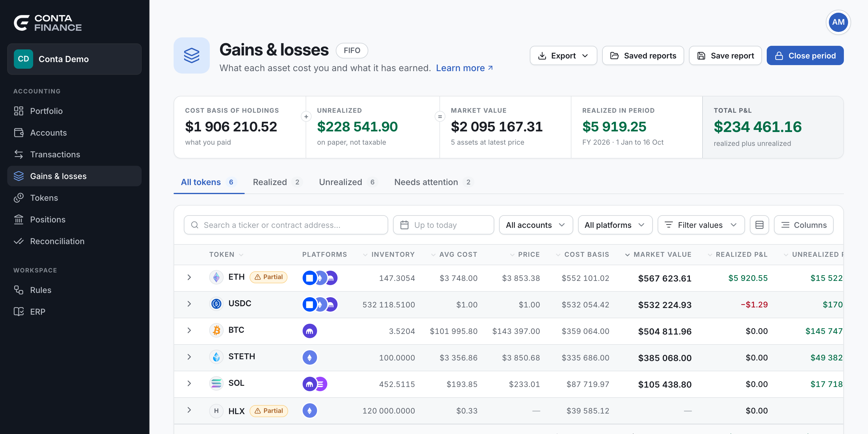This screenshot has width=868, height=434.
Task: Open the Columns chooser
Action: (804, 225)
